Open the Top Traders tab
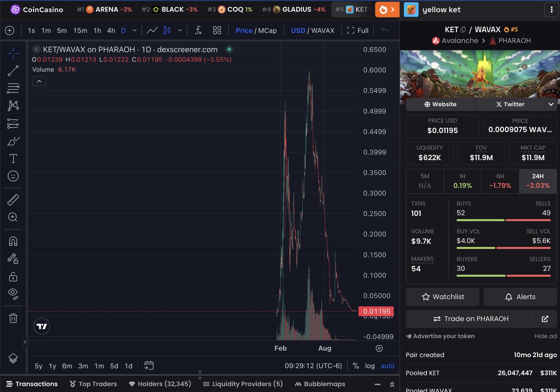This screenshot has height=392, width=560. point(93,384)
